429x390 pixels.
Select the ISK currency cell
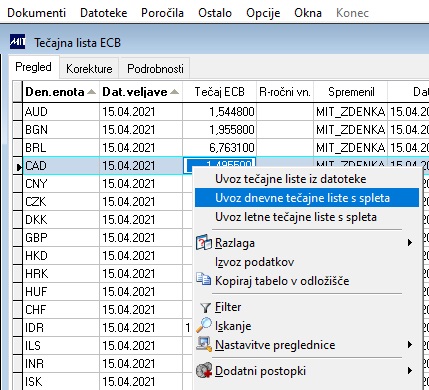(x=61, y=381)
